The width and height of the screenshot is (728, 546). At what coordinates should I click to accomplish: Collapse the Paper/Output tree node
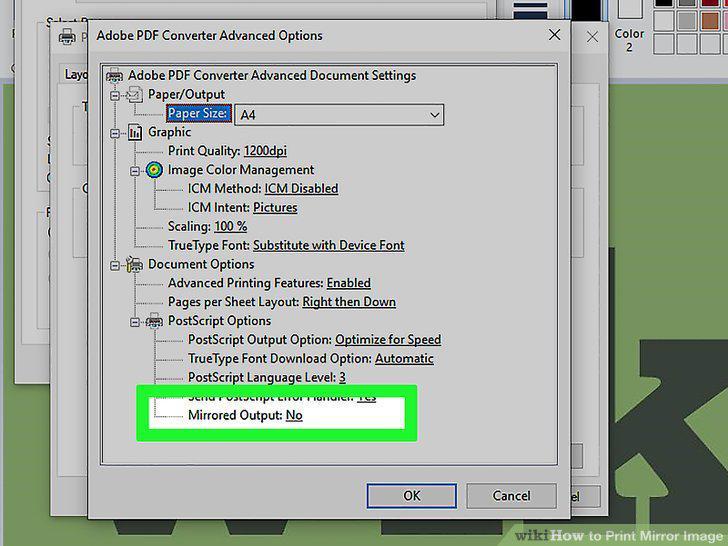115,96
